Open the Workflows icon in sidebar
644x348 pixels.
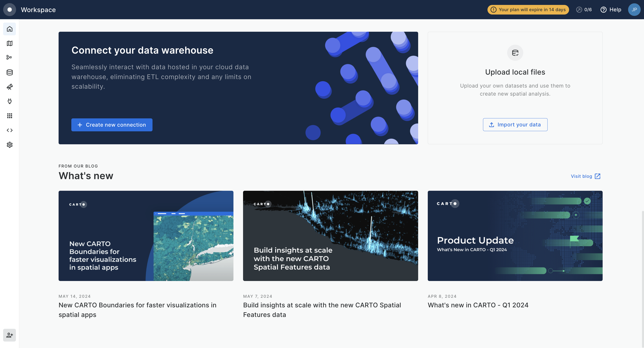(9, 58)
